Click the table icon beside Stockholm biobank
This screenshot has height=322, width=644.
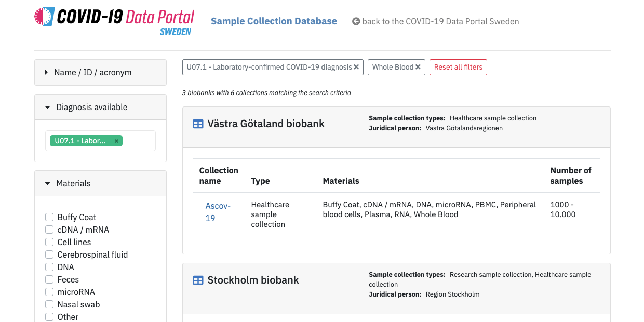[x=198, y=280]
